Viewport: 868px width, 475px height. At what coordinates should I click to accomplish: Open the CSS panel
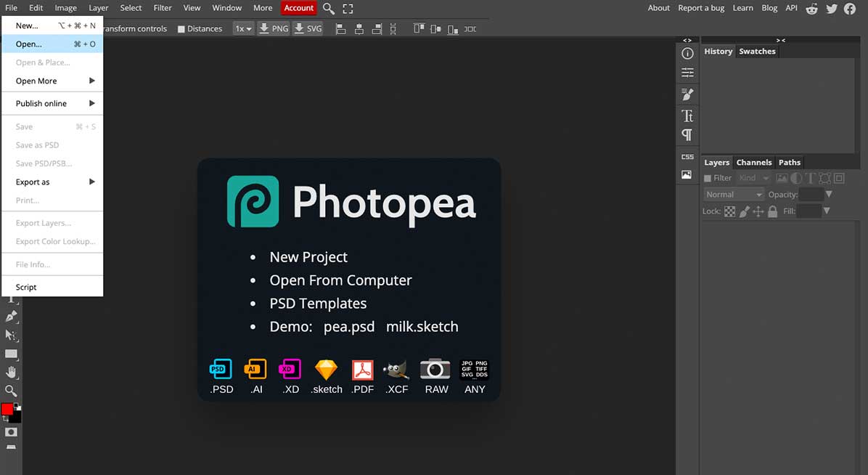pos(687,157)
